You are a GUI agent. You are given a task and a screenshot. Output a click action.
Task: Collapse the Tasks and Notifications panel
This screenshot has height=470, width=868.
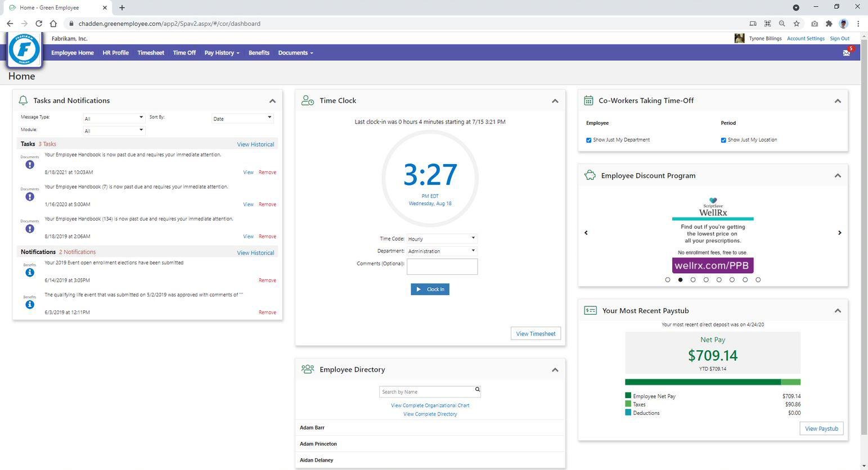tap(272, 101)
